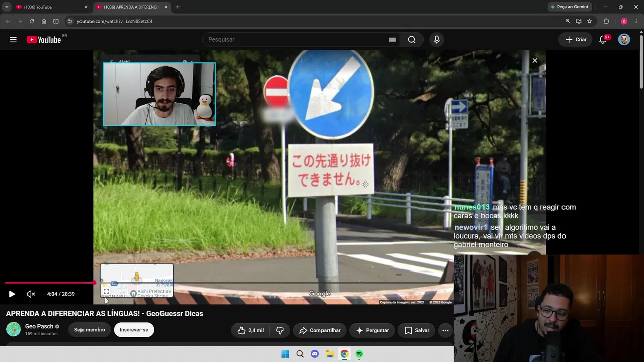Unmute the video with the speaker icon
The image size is (644, 362).
click(x=31, y=294)
